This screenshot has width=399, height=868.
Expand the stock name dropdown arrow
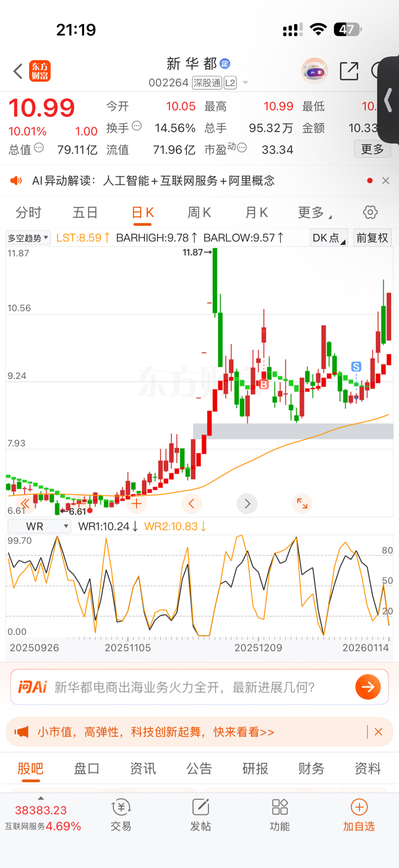pyautogui.click(x=245, y=83)
